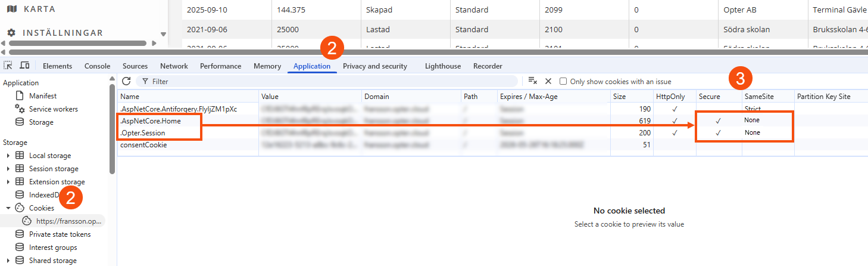Open the Console tab
Image resolution: width=868 pixels, height=266 pixels.
[x=97, y=66]
